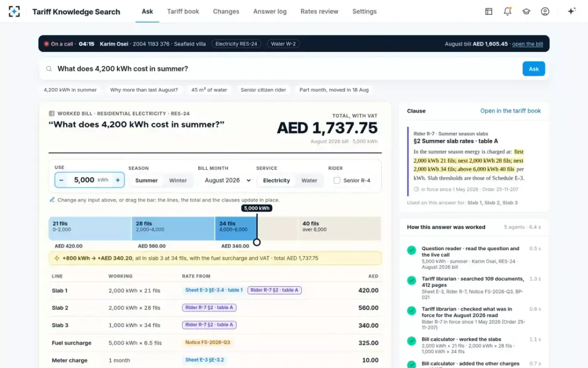Click the clock icon beside In force since
This screenshot has height=368, width=588.
coord(416,189)
